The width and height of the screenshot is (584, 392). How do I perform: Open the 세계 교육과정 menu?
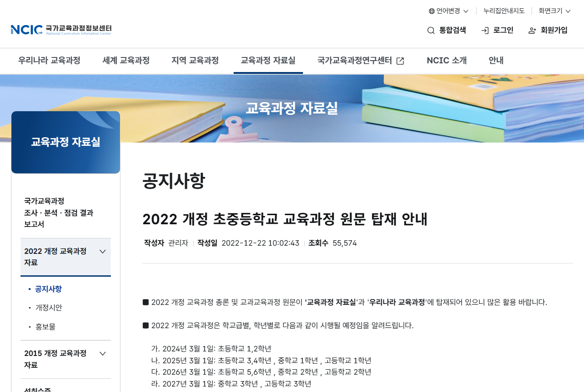pyautogui.click(x=126, y=61)
